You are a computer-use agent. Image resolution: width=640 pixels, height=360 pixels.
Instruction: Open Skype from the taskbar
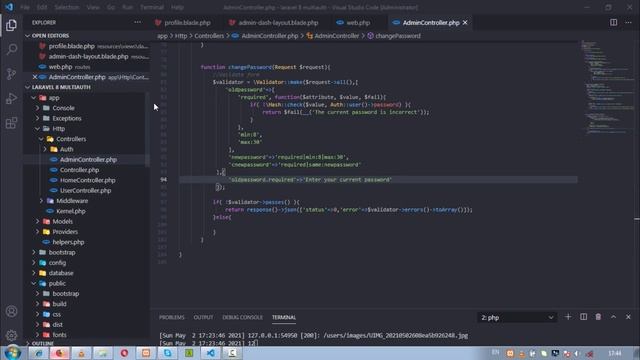click(x=167, y=353)
